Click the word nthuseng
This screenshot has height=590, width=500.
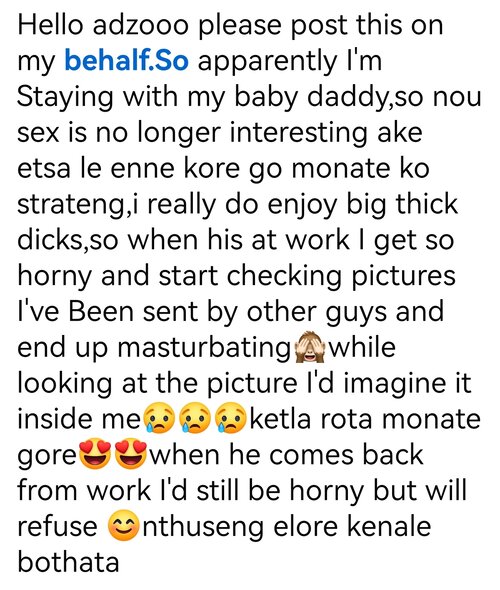[202, 526]
